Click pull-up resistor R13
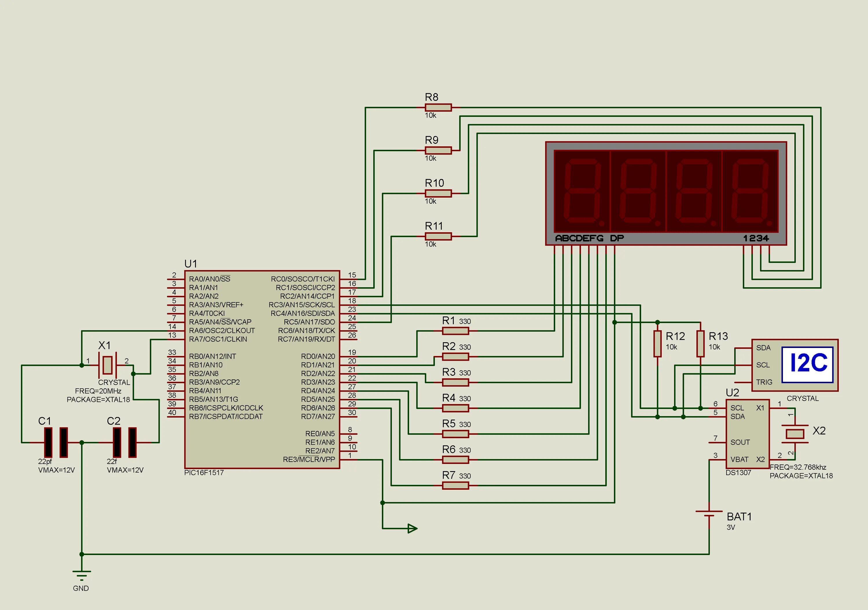 click(700, 344)
